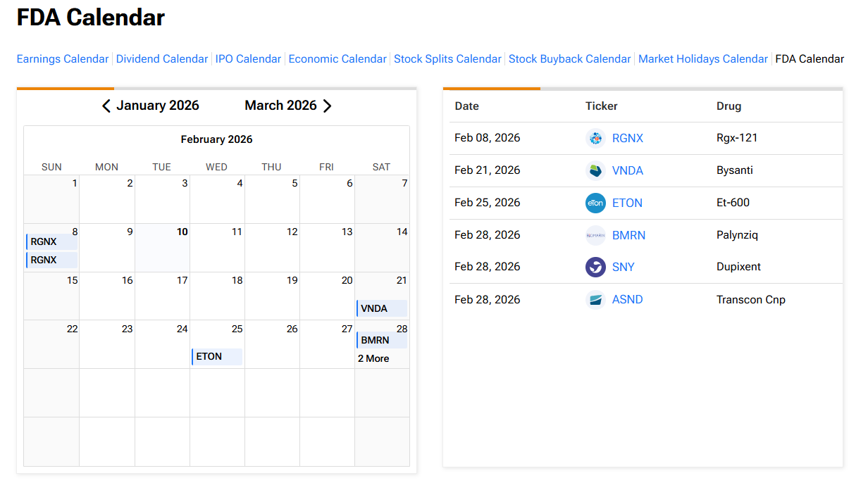Click the Date column header
This screenshot has width=868, height=497.
pos(466,106)
